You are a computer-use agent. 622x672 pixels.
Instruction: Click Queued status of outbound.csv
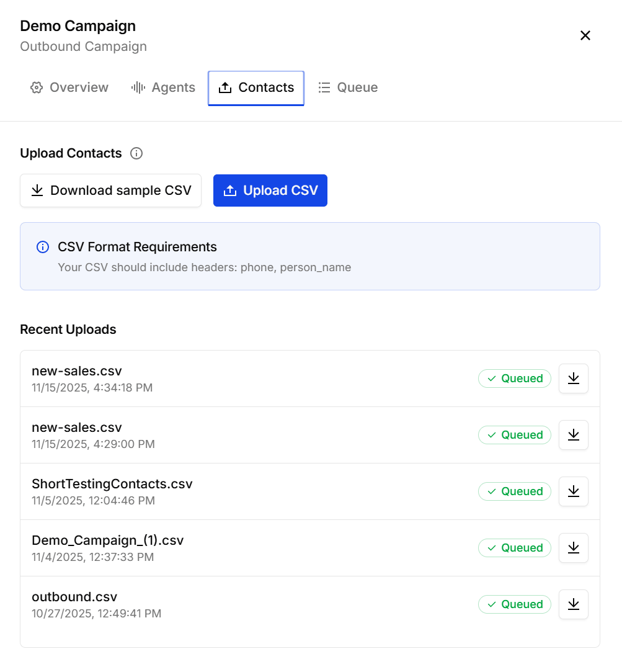click(515, 604)
